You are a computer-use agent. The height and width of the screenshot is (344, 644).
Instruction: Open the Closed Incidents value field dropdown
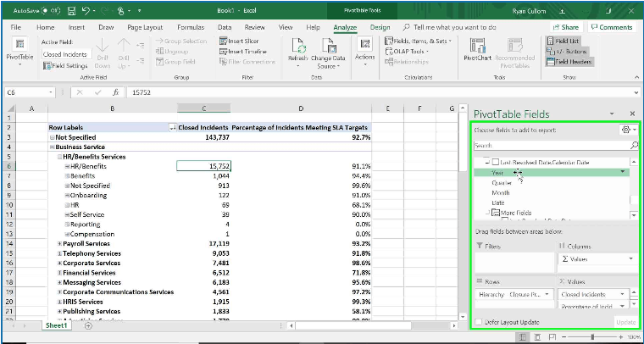pos(623,294)
